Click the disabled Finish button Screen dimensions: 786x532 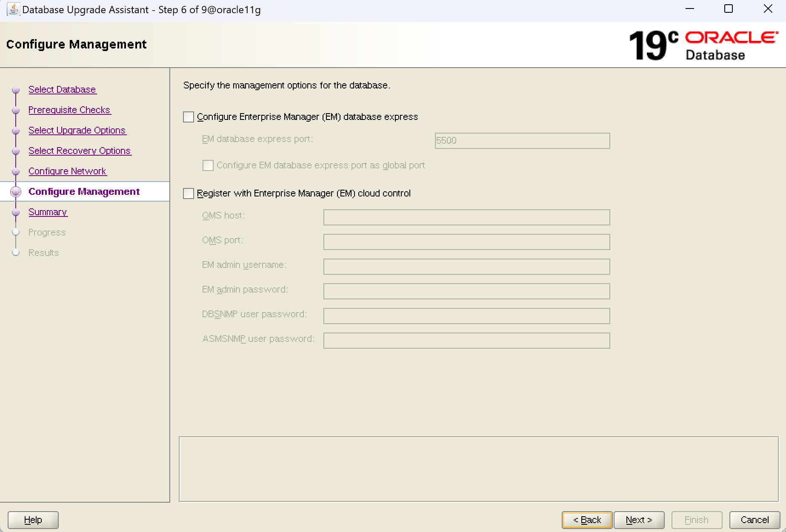click(697, 520)
